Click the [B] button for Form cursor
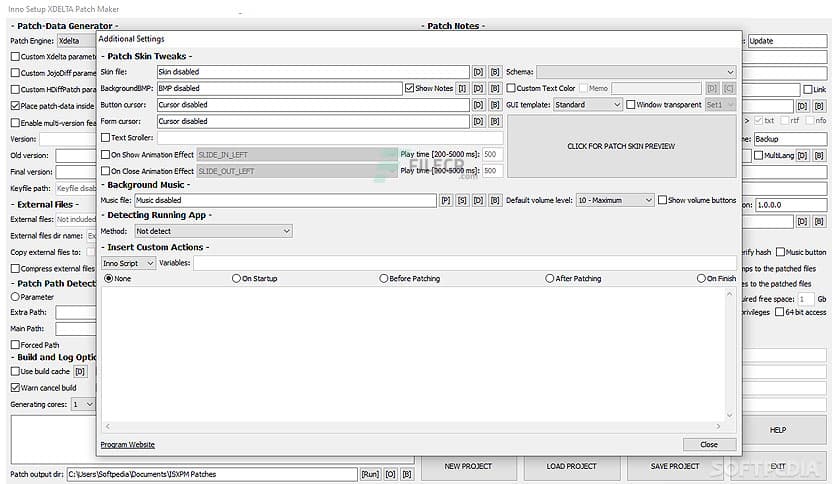The width and height of the screenshot is (836, 484). (495, 122)
